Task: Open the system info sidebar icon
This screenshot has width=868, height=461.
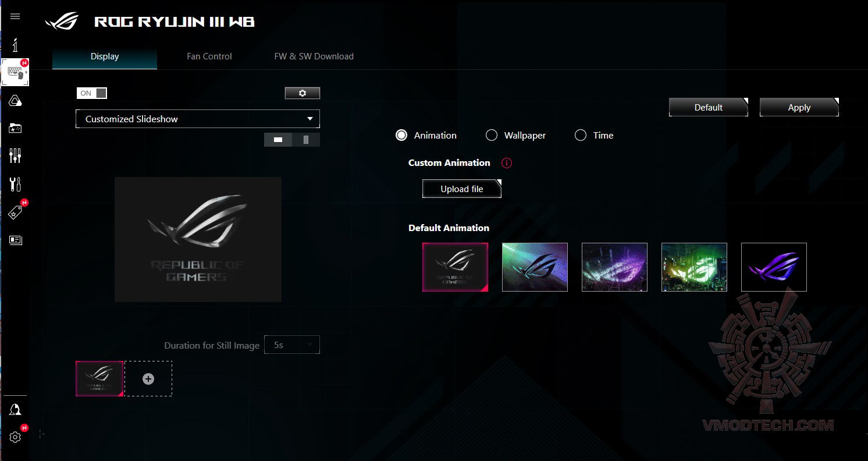Action: point(15,44)
